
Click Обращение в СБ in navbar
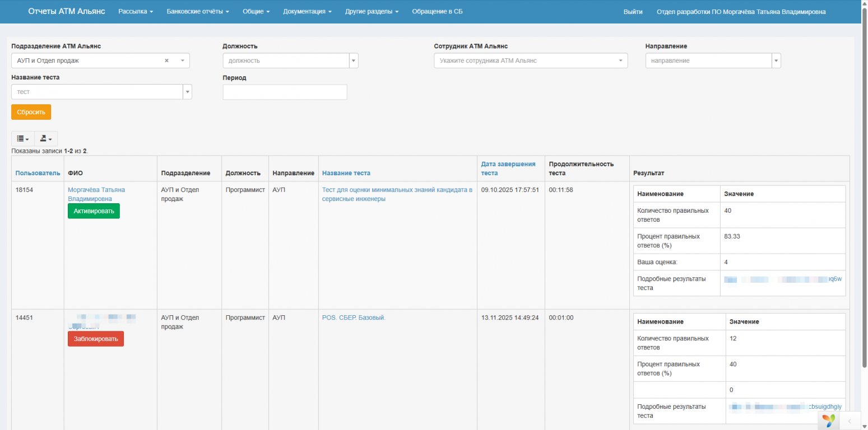437,12
